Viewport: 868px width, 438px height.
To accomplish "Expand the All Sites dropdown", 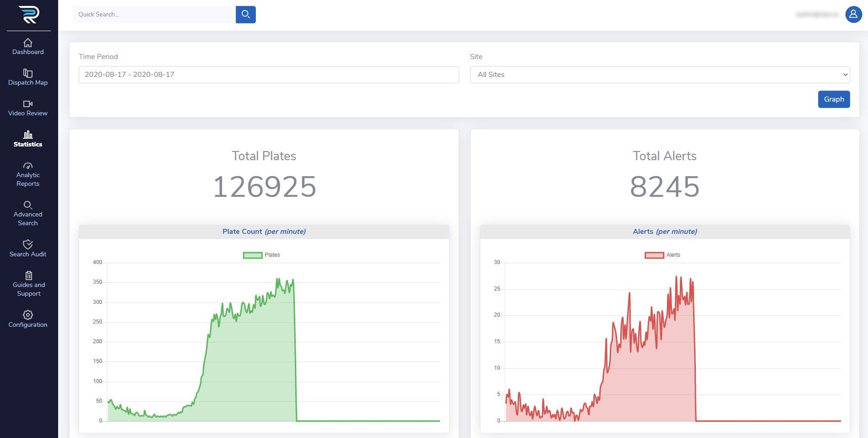I will tap(660, 75).
